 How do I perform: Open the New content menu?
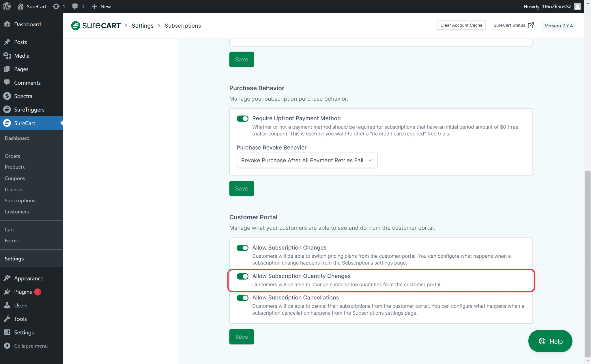(x=101, y=6)
